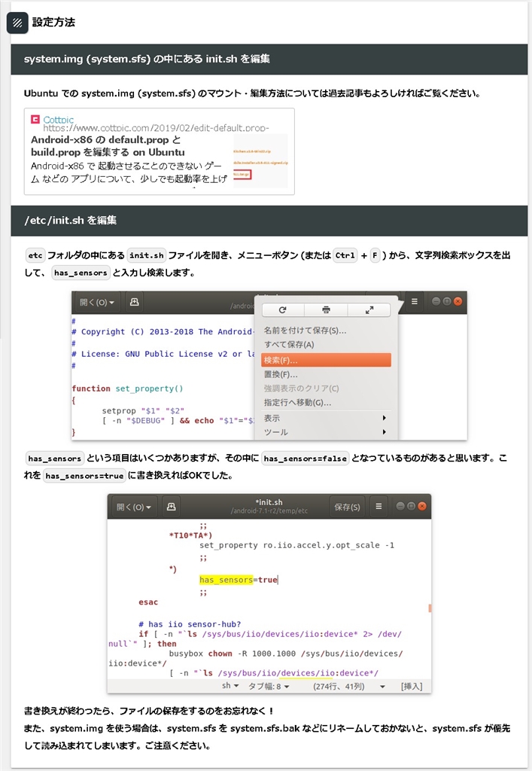The width and height of the screenshot is (532, 771).
Task: Click the Copyright comment line in first editor
Action: (x=163, y=332)
